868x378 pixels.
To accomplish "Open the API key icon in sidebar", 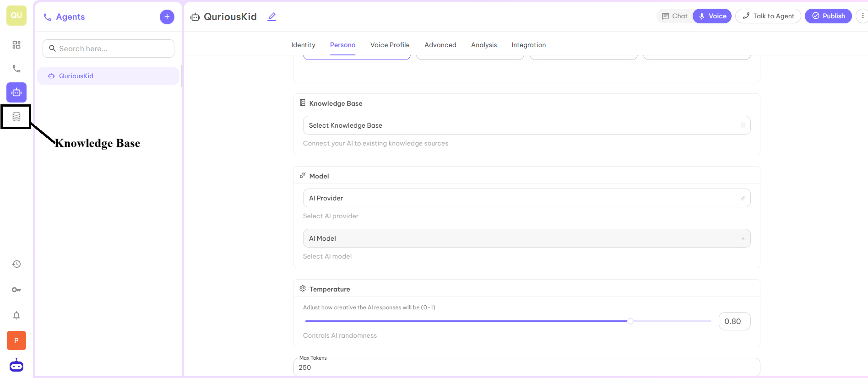I will pos(16,290).
